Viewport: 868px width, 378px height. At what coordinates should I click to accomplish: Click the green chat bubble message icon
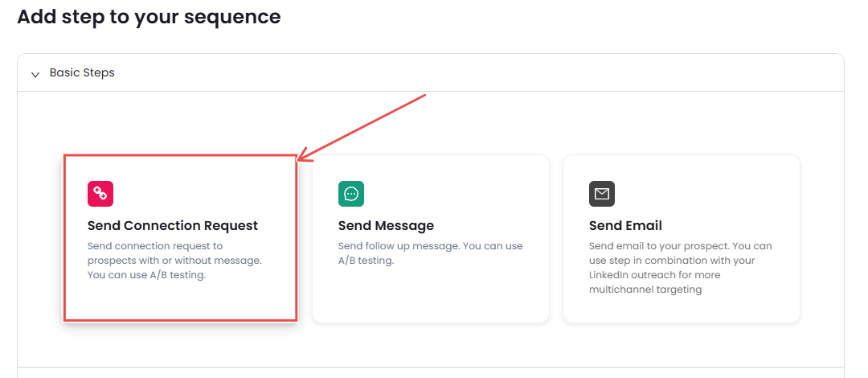(x=351, y=194)
